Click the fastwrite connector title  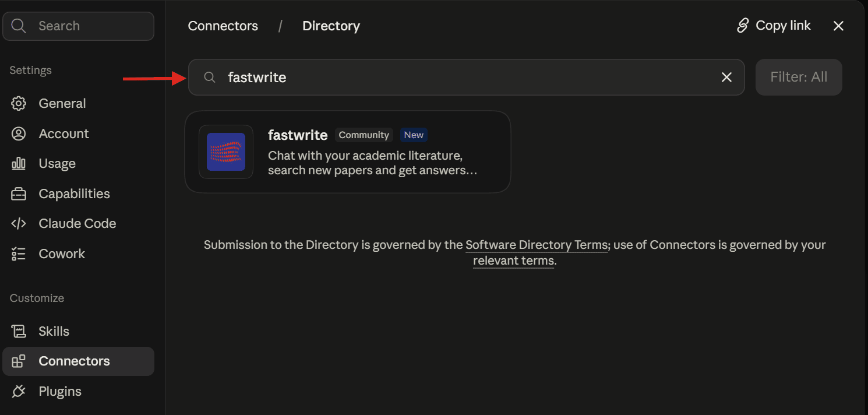298,135
